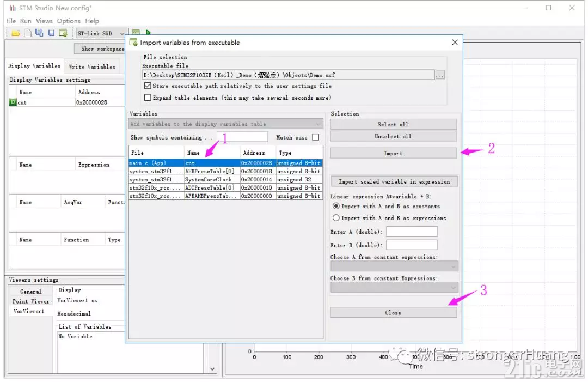Click the Save As double-disk toolbar icon
The image size is (588, 382).
tap(39, 33)
